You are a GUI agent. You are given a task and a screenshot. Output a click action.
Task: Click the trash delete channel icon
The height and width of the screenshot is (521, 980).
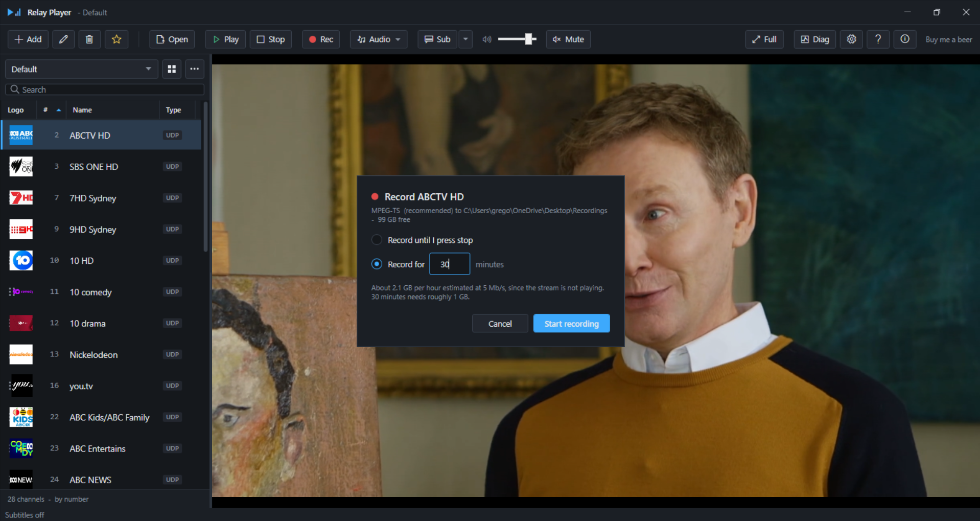pos(89,39)
